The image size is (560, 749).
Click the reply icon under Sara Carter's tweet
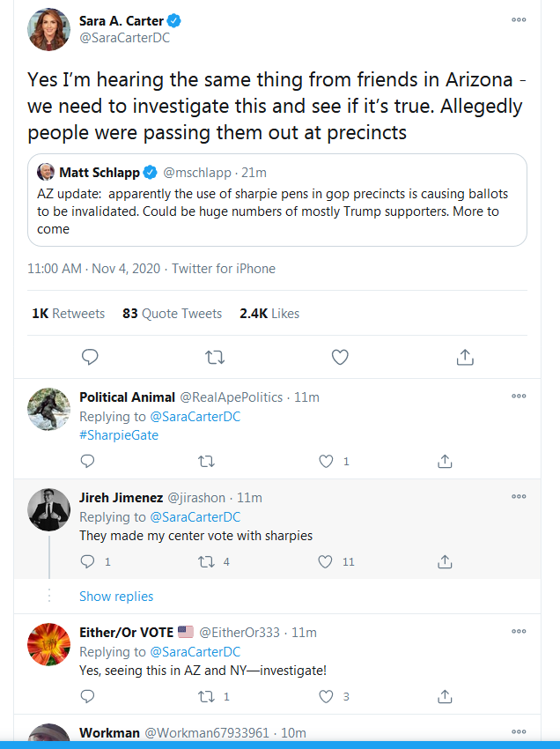click(x=90, y=357)
